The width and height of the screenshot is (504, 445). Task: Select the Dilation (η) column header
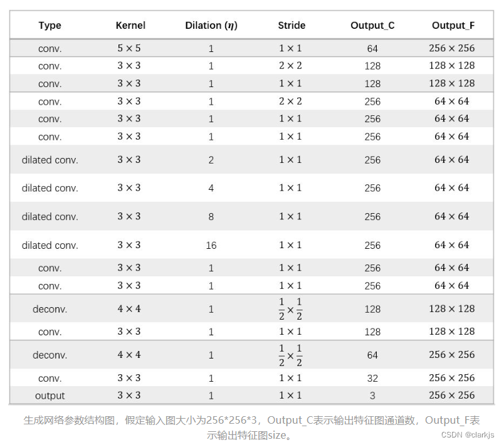[x=211, y=26]
